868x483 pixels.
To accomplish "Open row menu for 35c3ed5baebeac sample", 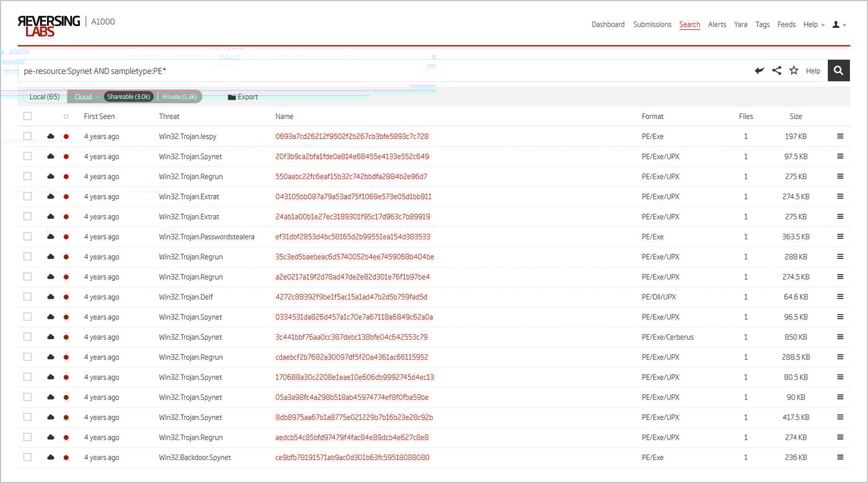I will (x=840, y=257).
